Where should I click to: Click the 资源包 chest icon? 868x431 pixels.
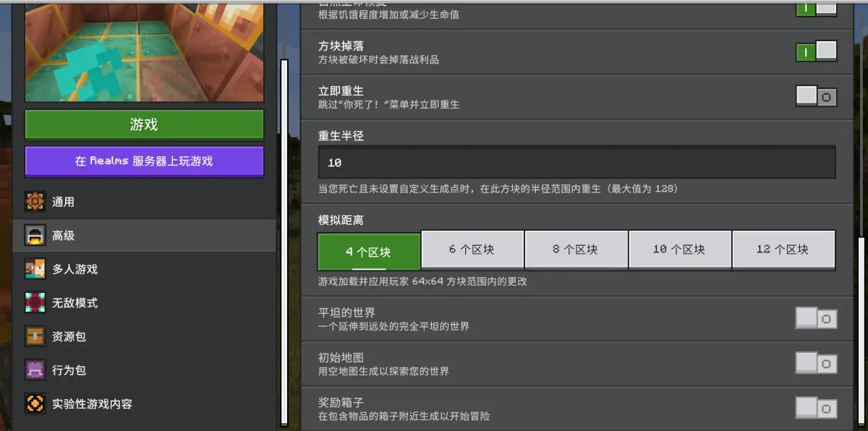35,336
